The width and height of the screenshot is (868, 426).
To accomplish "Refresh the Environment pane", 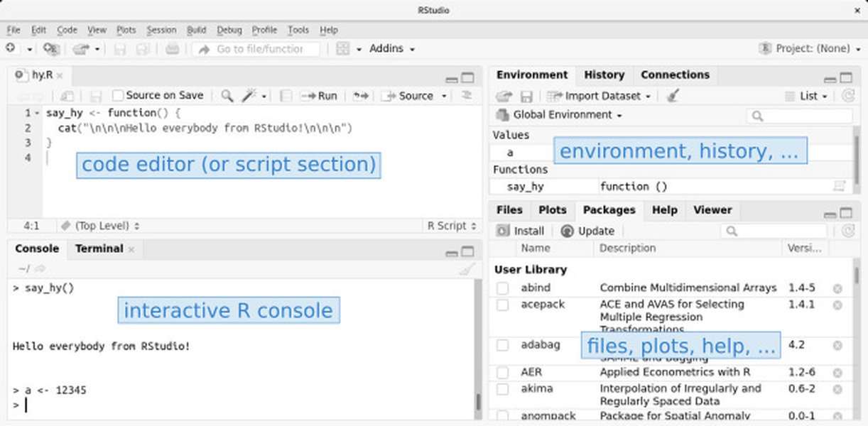I will (847, 96).
